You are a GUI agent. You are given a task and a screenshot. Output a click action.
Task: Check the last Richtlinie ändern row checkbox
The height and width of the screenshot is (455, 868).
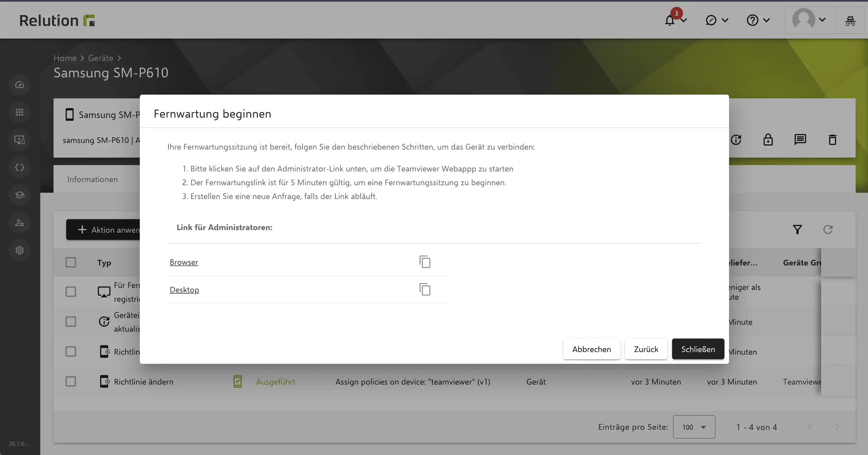point(71,382)
